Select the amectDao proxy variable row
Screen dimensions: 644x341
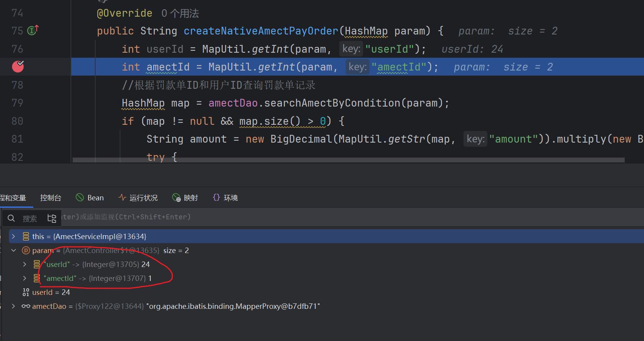[x=326, y=306]
